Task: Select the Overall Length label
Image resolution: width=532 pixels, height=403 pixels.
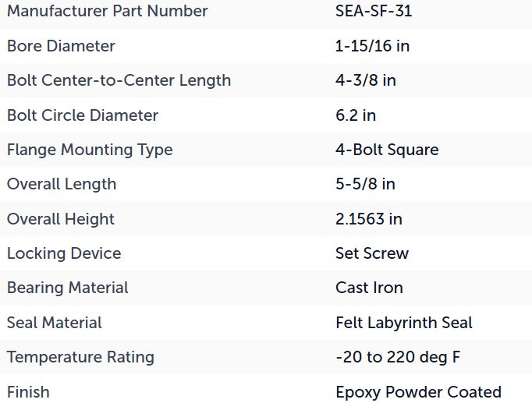Action: click(x=62, y=184)
